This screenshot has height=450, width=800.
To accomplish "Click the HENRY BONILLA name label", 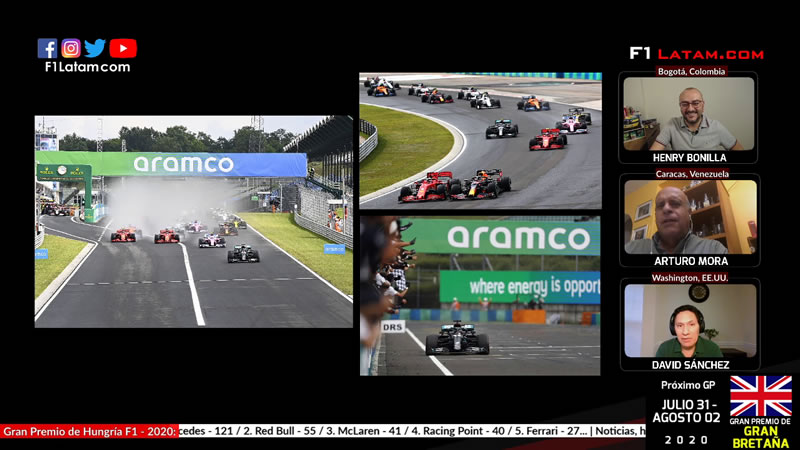I will click(x=689, y=158).
